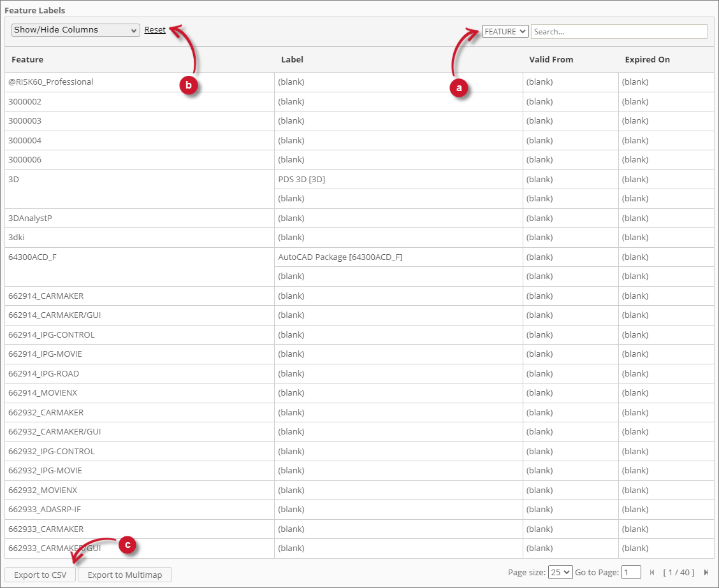Select the 3DAnalystP feature cell
This screenshot has width=719, height=588.
pyautogui.click(x=140, y=218)
